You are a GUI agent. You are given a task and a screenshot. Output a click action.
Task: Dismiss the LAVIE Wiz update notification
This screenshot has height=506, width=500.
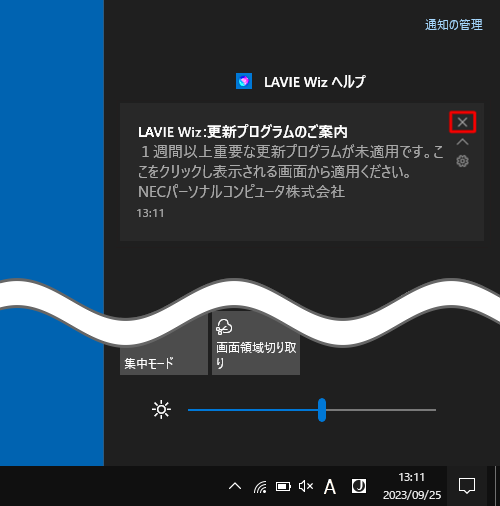(462, 122)
